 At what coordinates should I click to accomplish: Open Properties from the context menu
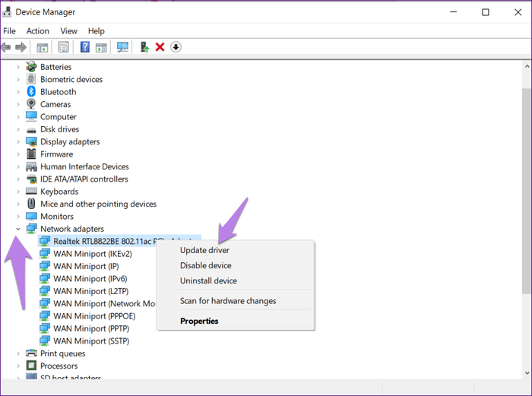(x=199, y=321)
